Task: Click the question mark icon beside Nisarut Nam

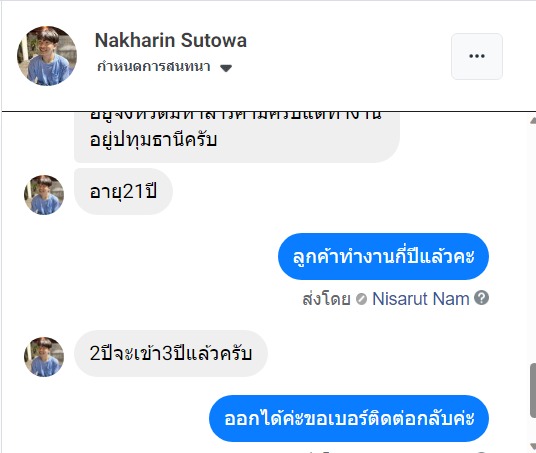Action: coord(481,298)
